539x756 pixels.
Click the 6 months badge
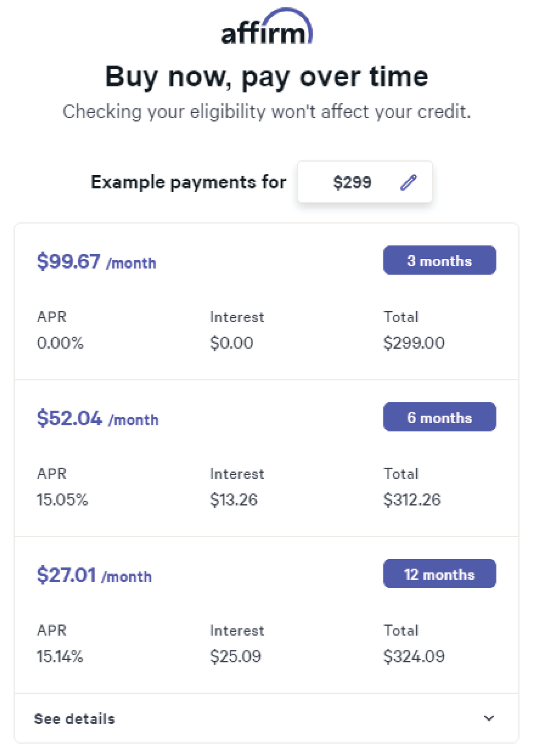click(x=439, y=418)
